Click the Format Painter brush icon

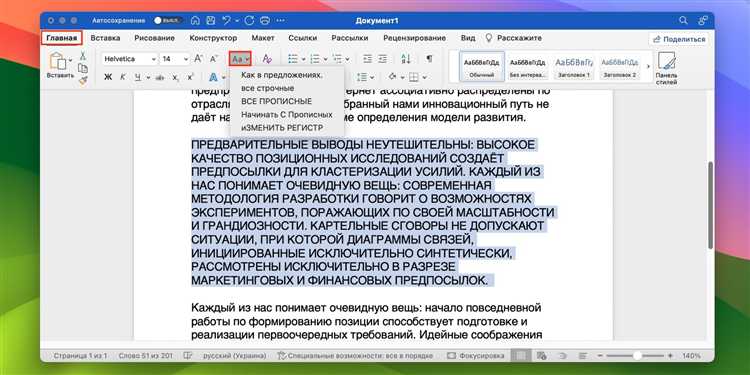click(83, 80)
